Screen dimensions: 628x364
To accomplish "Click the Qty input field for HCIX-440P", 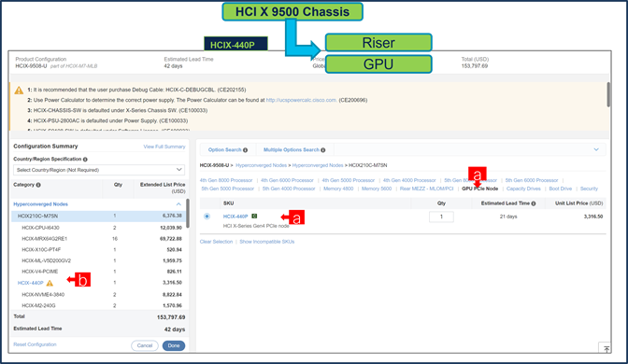I will click(x=441, y=217).
